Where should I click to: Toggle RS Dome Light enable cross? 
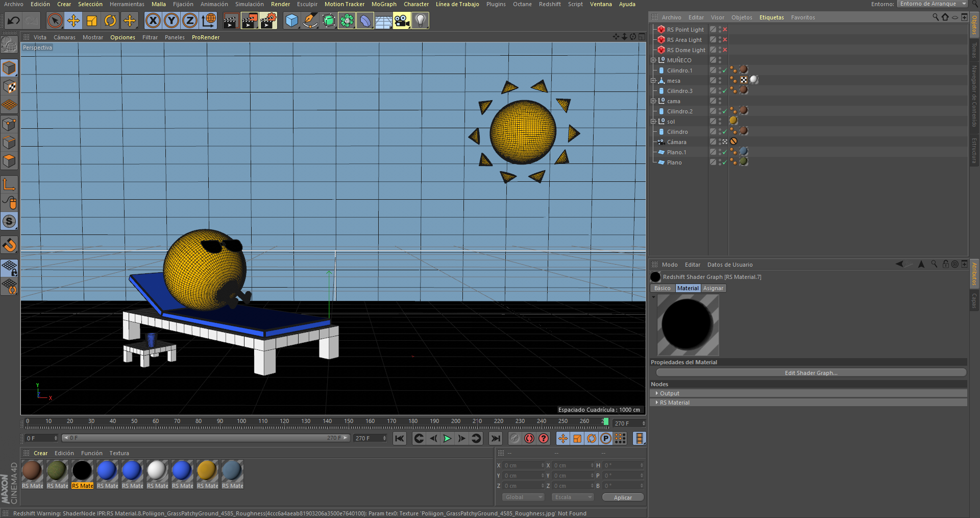tap(725, 50)
